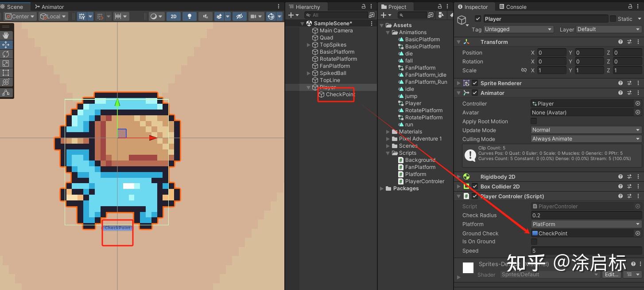Open the draw mode shading dropdown
This screenshot has height=290, width=644.
click(x=156, y=16)
